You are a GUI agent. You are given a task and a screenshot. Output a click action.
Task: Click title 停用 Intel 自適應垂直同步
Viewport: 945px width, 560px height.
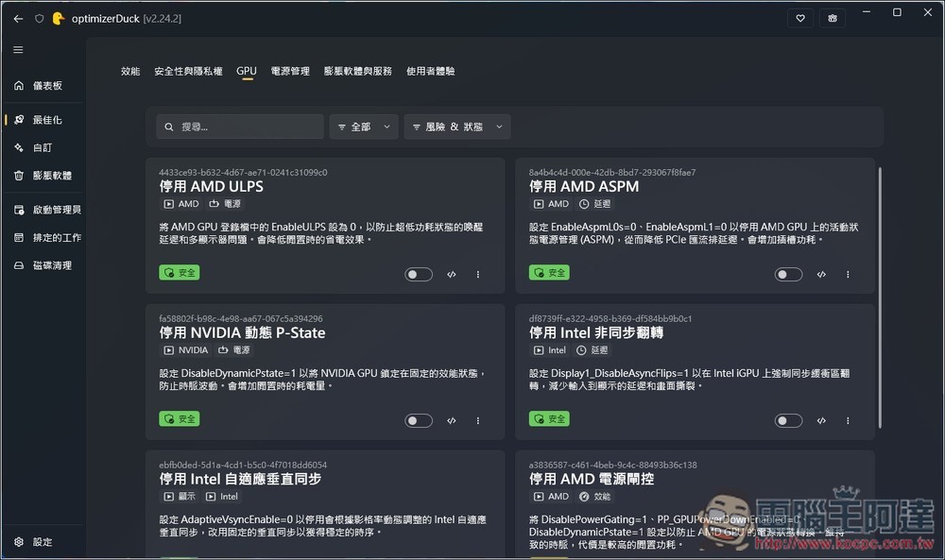[x=240, y=480]
